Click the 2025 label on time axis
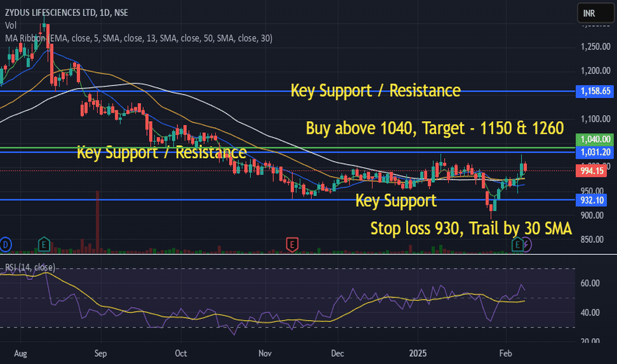 pos(418,353)
